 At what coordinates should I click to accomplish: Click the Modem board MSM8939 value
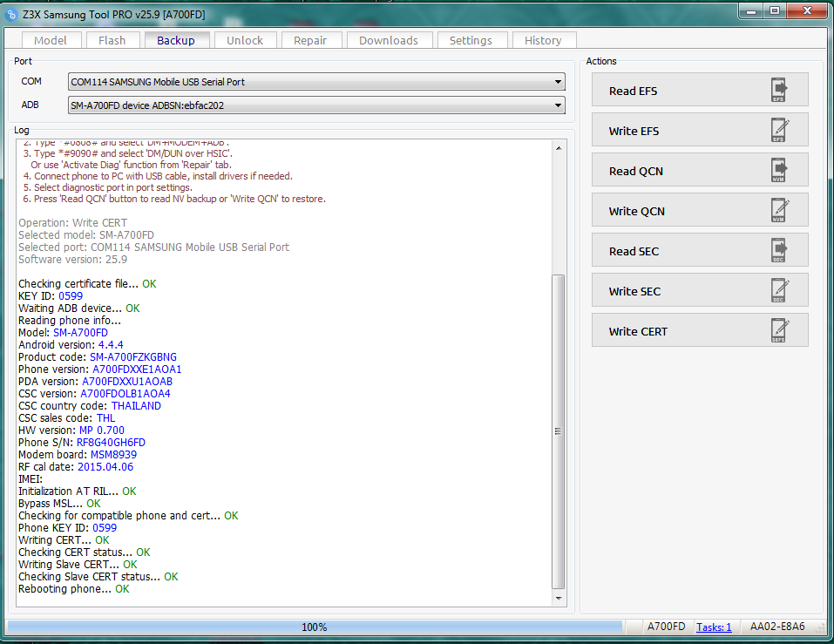113,455
